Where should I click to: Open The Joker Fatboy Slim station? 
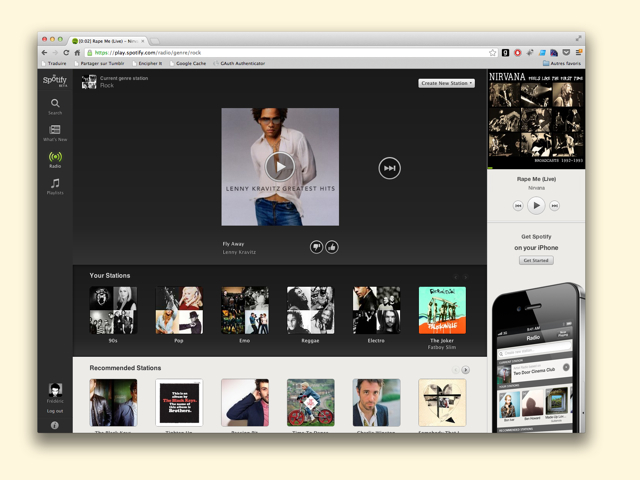442,310
